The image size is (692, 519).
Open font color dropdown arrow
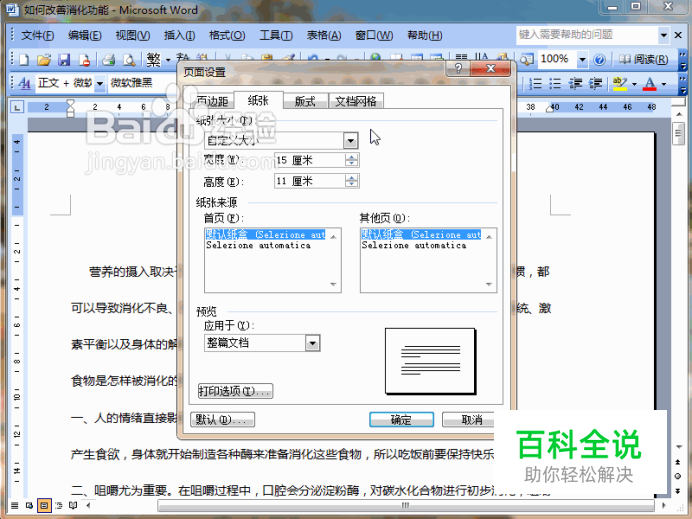[664, 84]
